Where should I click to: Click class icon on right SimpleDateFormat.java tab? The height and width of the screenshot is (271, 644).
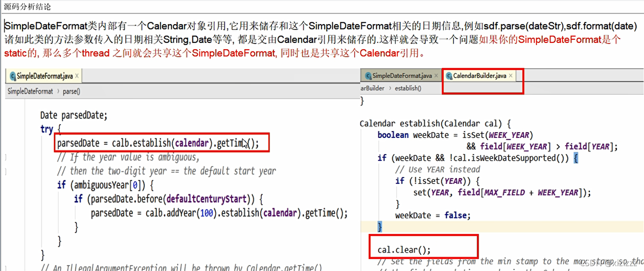369,76
